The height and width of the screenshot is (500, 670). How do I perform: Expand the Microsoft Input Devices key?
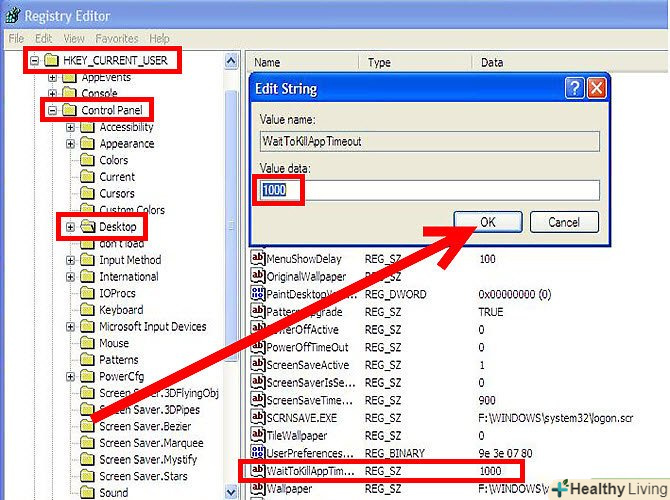tap(71, 327)
